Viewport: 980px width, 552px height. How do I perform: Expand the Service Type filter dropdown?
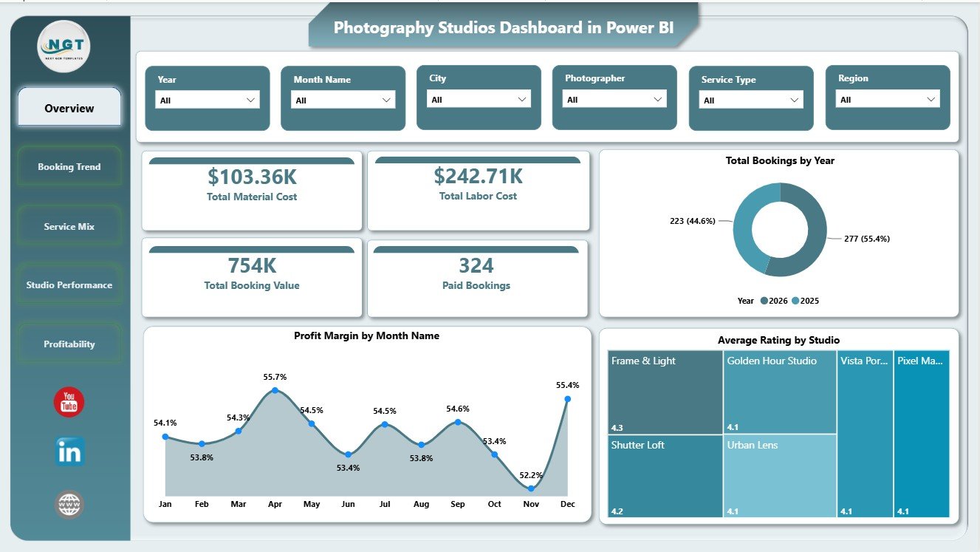751,100
